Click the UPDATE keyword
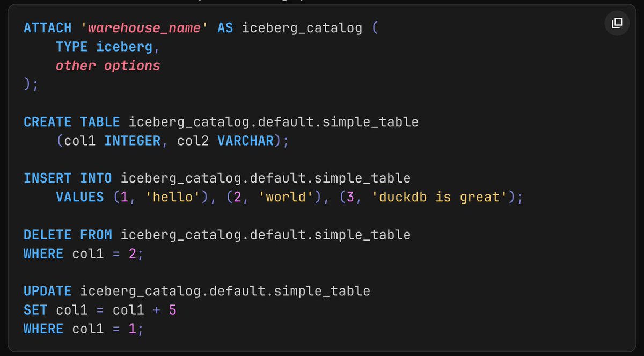644x356 pixels. click(x=48, y=291)
